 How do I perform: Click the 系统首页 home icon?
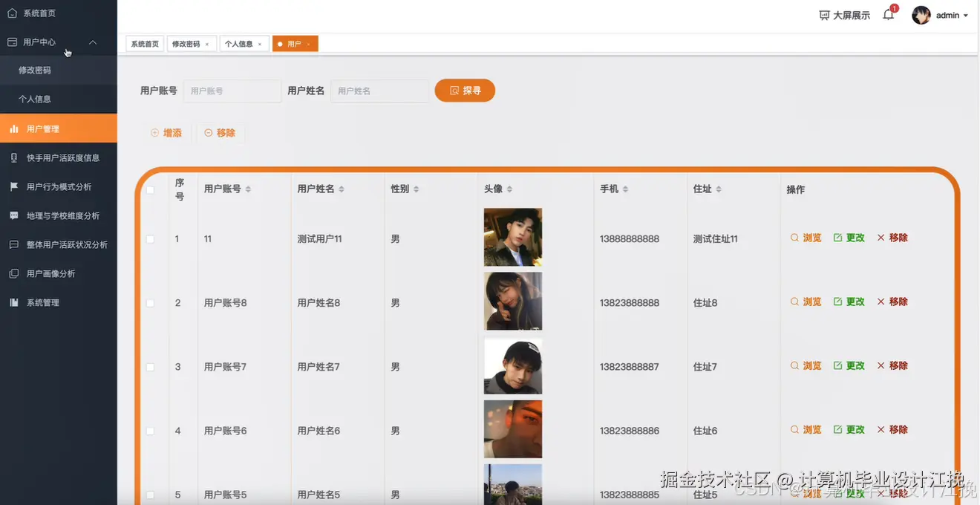tap(13, 13)
